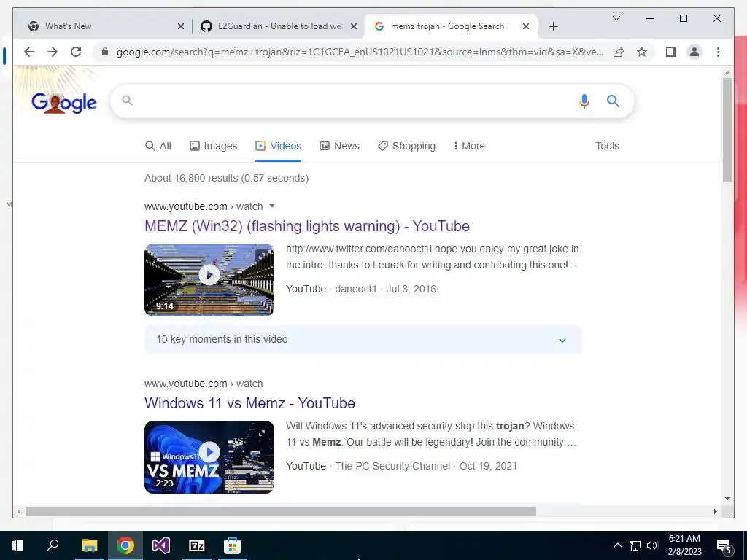Click the scroll down arrow of vertical scrollbar

pos(727,499)
